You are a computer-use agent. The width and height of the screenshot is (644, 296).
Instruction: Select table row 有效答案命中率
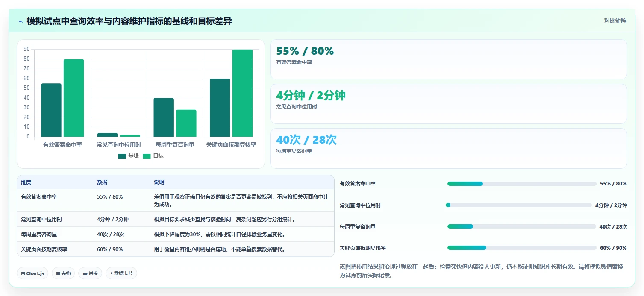(x=176, y=200)
